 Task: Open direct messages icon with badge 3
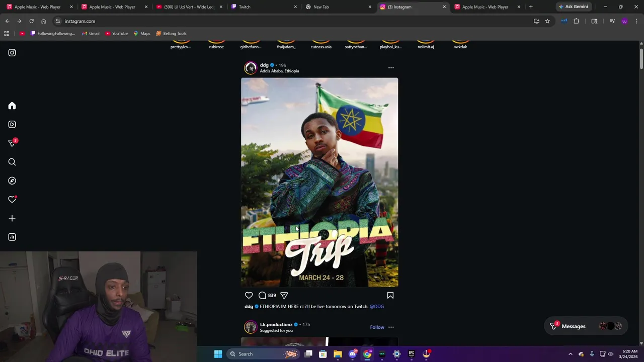tap(13, 143)
